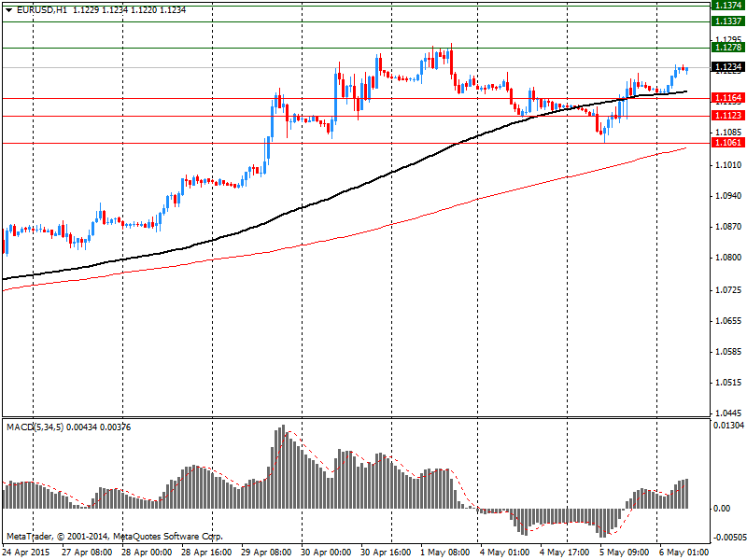Select the 1.1123 red level price label
Screen dimensions: 747x560
point(728,116)
